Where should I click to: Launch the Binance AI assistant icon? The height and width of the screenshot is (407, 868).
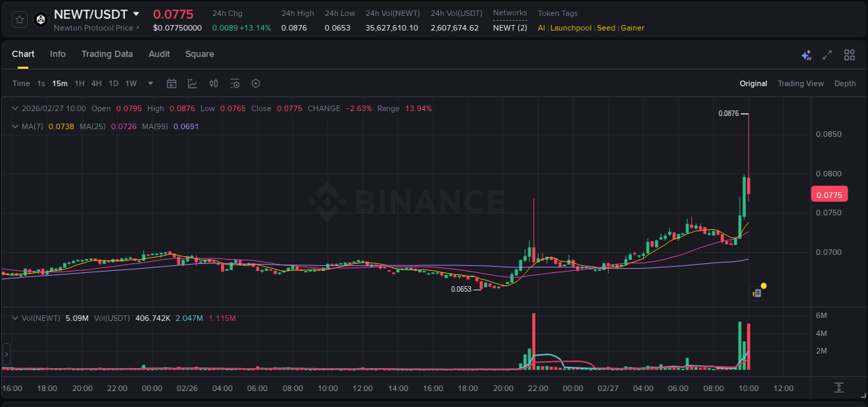click(x=806, y=55)
